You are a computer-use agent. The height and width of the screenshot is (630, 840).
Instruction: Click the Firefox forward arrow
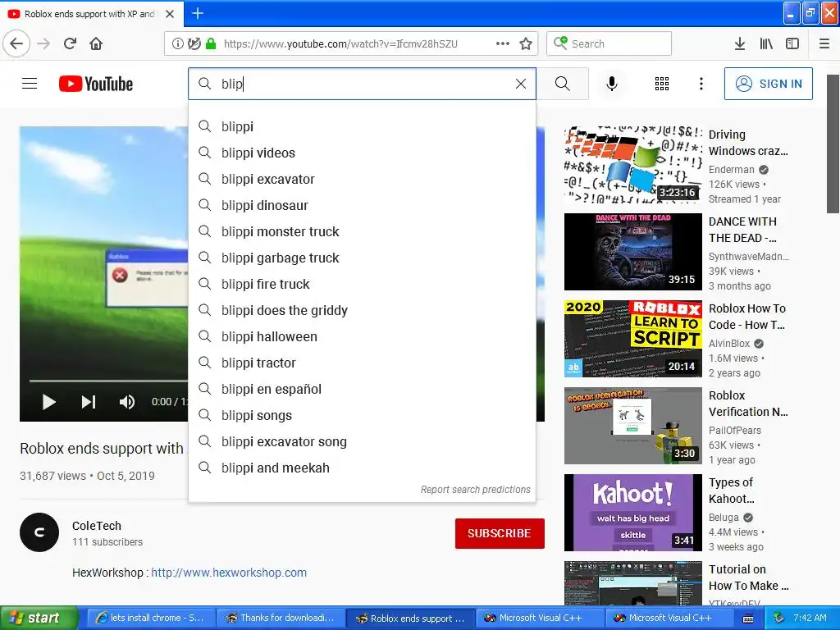pyautogui.click(x=43, y=43)
